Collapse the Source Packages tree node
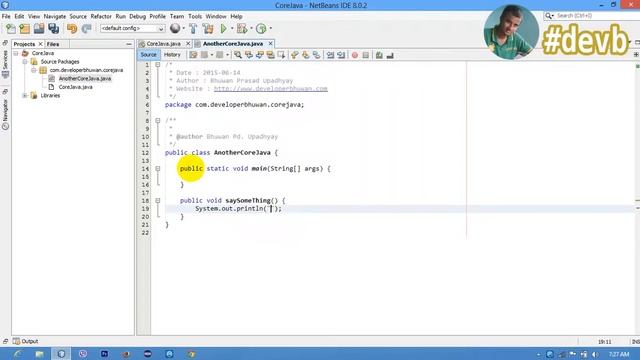 pos(25,62)
